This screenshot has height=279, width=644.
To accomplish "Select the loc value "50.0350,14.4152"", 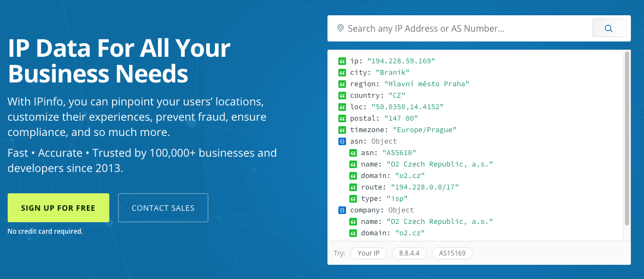I will (x=407, y=107).
